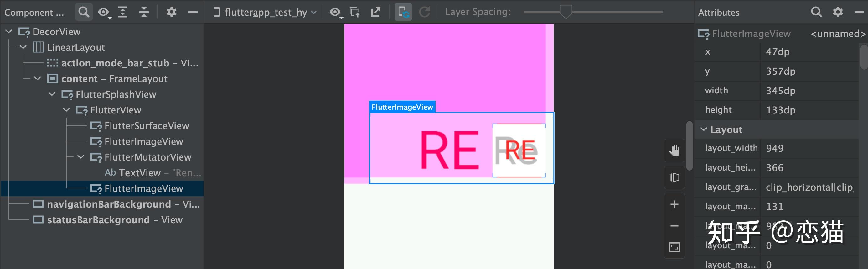Collapse the FlutterSplashView node
Viewport: 868px width, 269px height.
pos(52,94)
